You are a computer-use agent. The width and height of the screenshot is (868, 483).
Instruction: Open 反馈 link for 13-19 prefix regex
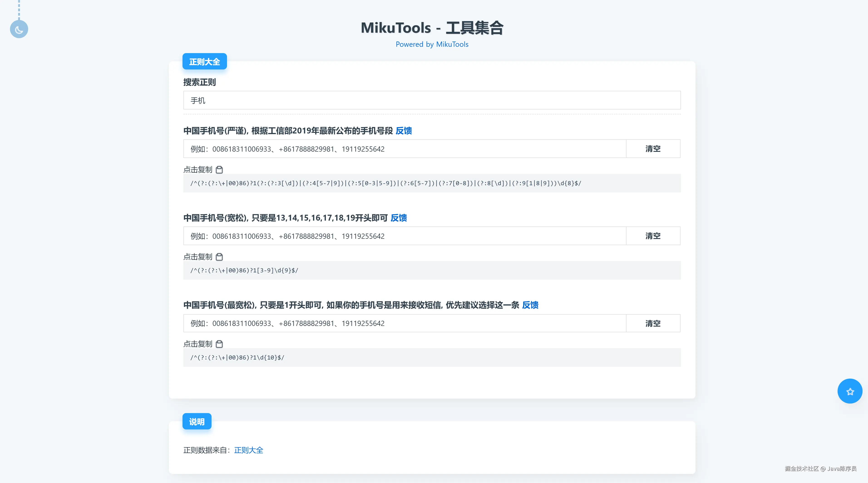pyautogui.click(x=399, y=218)
